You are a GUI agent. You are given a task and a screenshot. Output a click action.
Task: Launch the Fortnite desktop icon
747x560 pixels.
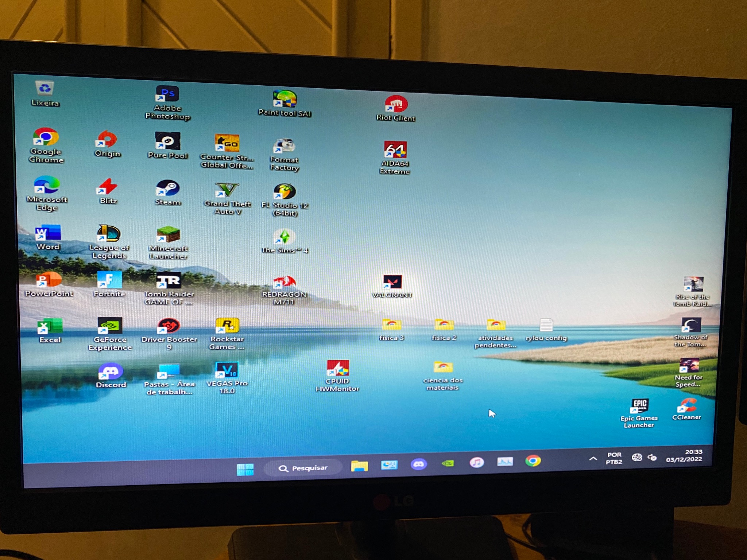coord(109,284)
